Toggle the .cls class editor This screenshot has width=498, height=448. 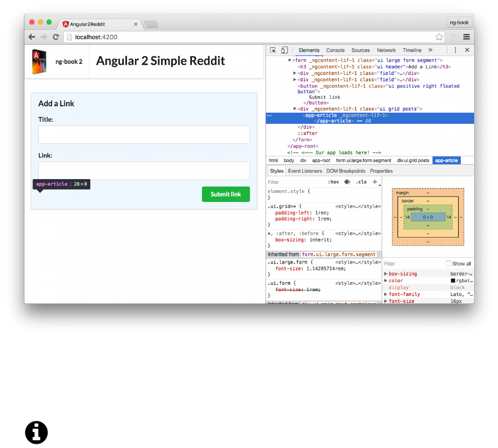[x=361, y=182]
